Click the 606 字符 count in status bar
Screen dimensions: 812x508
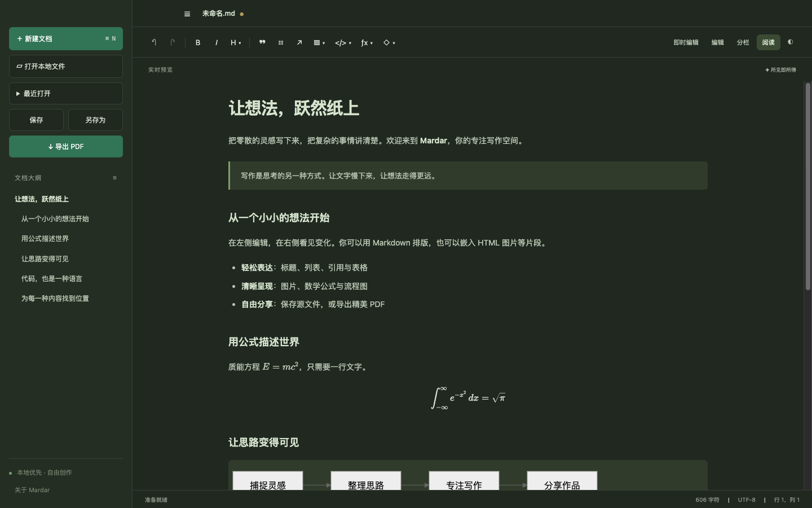[708, 500]
